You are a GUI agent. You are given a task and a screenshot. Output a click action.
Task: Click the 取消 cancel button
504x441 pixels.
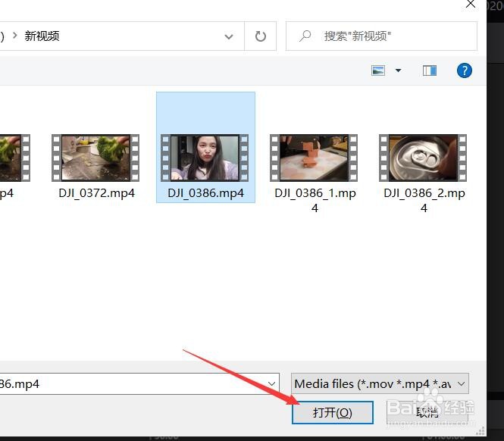(x=427, y=412)
